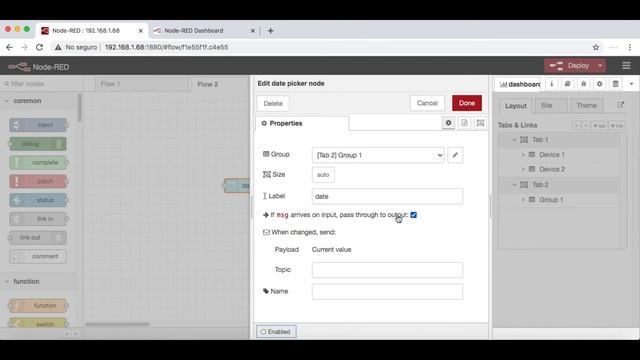Screen dimensions: 640x360
Task: Toggle pass through to output checkbox
Action: 413,215
